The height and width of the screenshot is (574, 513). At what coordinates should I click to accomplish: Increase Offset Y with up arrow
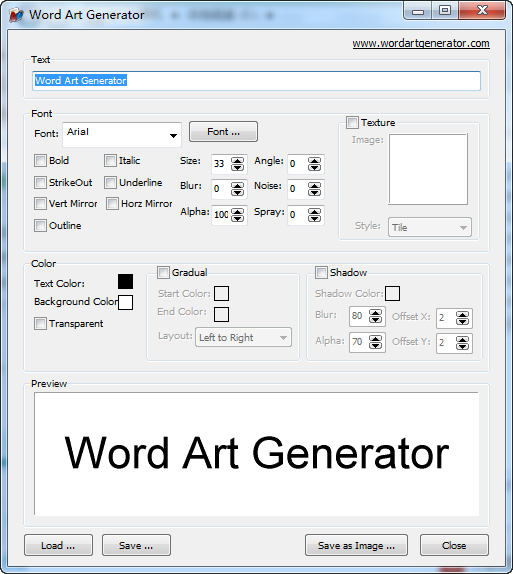[462, 339]
